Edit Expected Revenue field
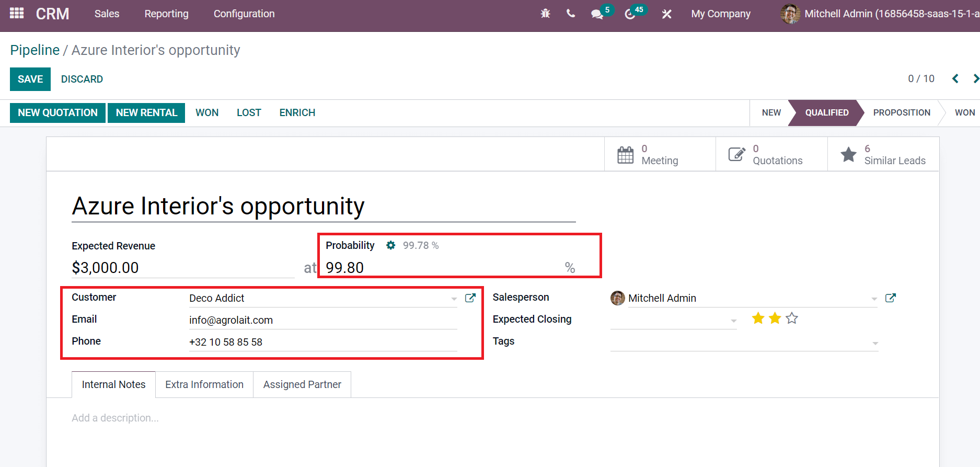This screenshot has width=980, height=467. coord(183,268)
